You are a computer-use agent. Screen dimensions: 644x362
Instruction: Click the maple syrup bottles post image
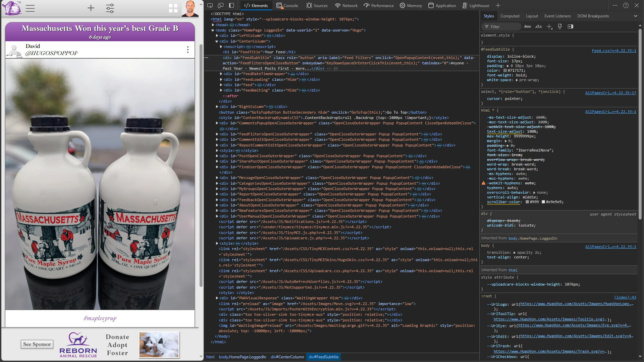click(100, 184)
